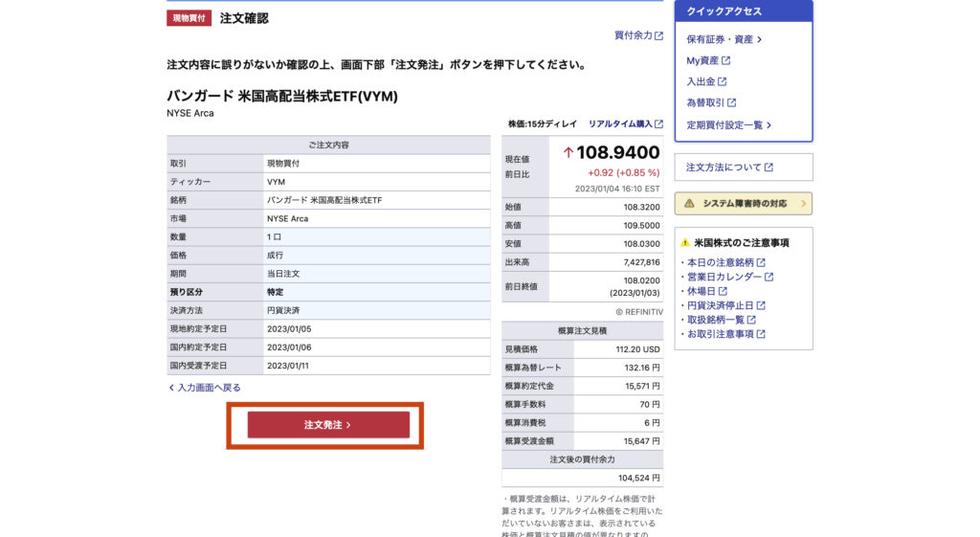Click external-link icon next to リアルタイム購入
The image size is (980, 537).
658,123
